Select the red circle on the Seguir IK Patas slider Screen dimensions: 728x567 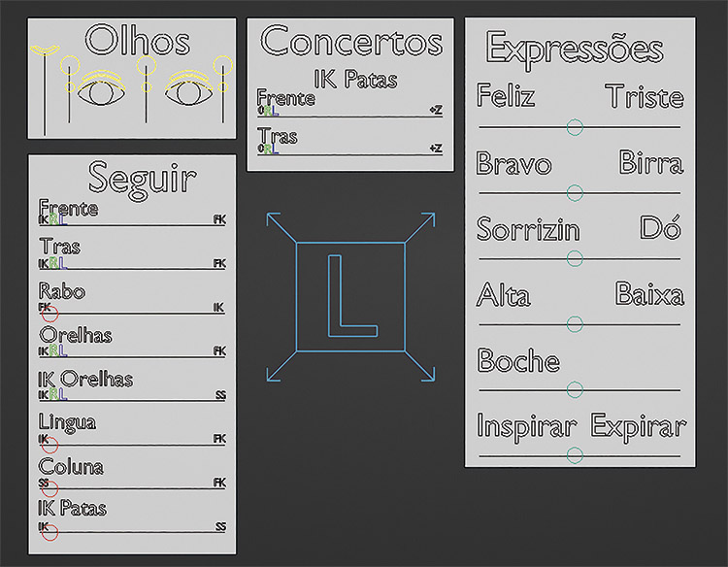click(x=50, y=531)
